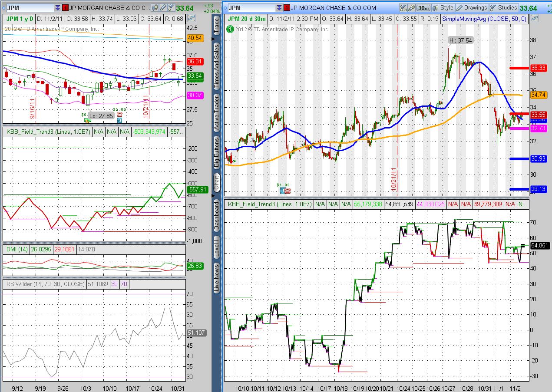Click the candlestick style icon beside the 30m button

(x=434, y=7)
